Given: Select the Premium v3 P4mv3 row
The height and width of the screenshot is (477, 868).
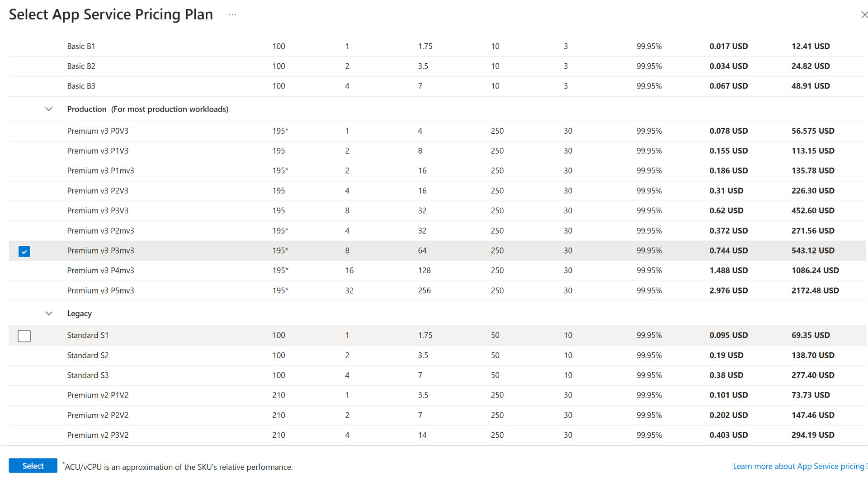Looking at the screenshot, I should tap(100, 271).
